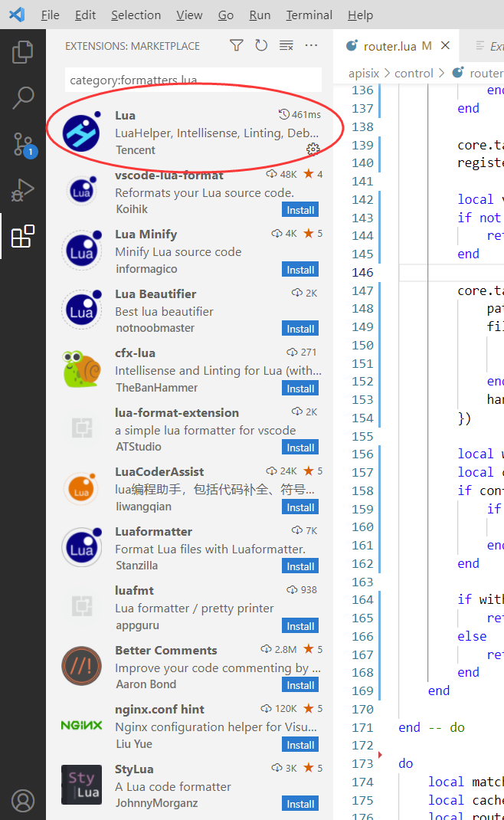Open the File menu
Image resolution: width=504 pixels, height=820 pixels.
pos(51,15)
